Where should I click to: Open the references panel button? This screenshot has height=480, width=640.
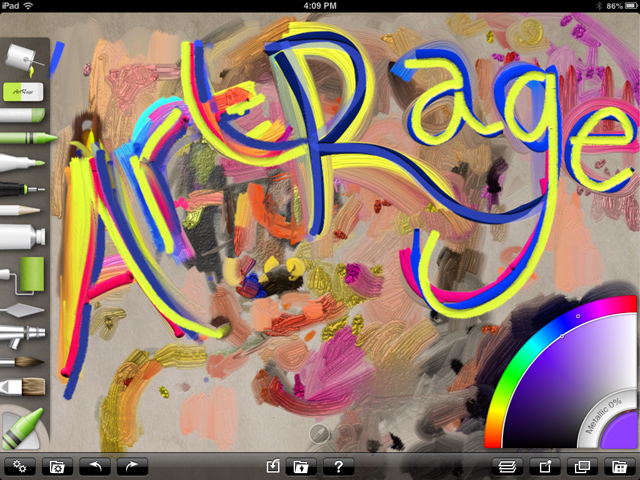(x=620, y=466)
